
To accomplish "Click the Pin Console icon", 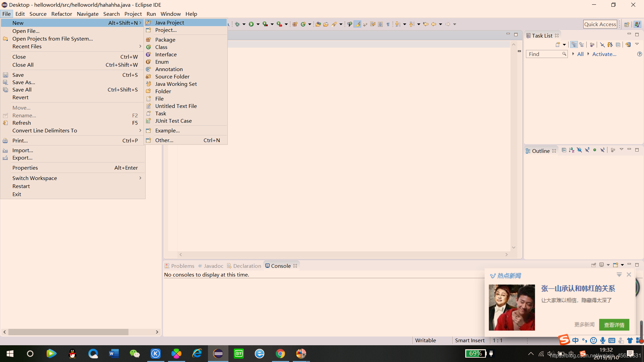I will (593, 265).
